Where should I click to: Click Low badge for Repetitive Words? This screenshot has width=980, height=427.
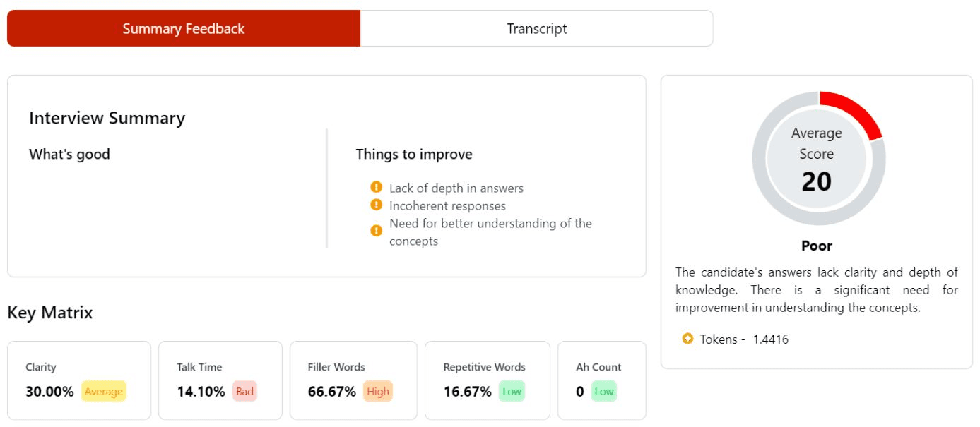(x=512, y=392)
